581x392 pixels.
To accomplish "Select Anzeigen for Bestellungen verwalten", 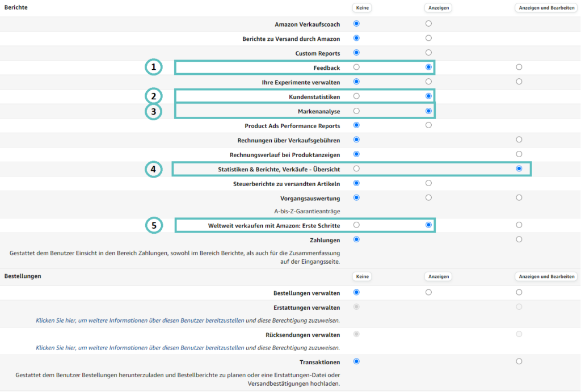I will click(428, 292).
